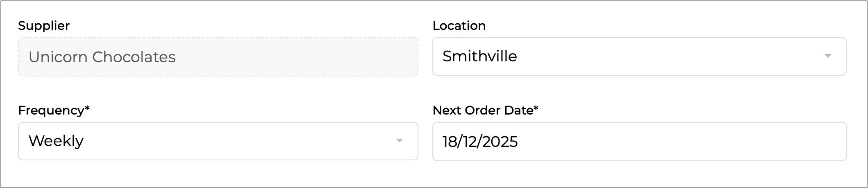Click the Location dropdown caret arrow

click(827, 56)
